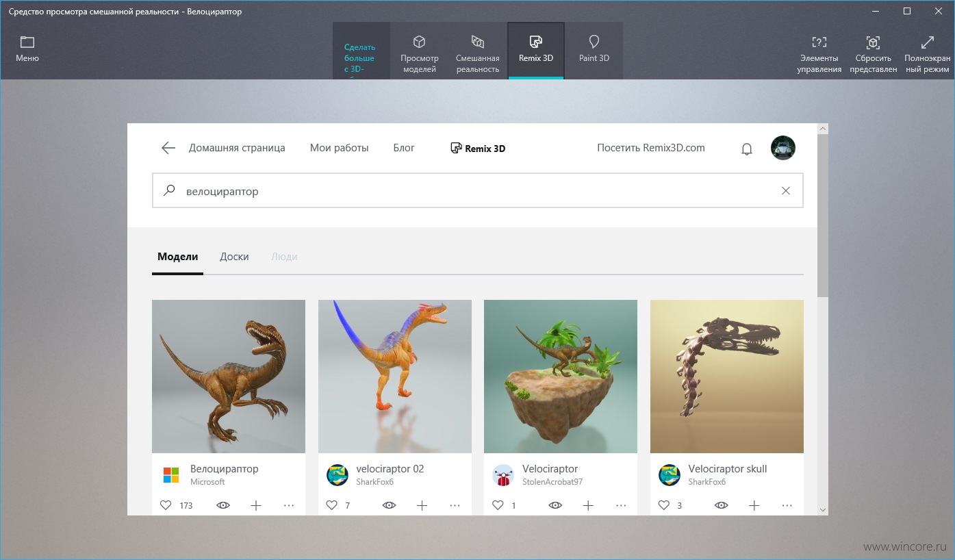The width and height of the screenshot is (955, 560).
Task: Add Velociraptor skull with plus icon
Action: (x=754, y=505)
